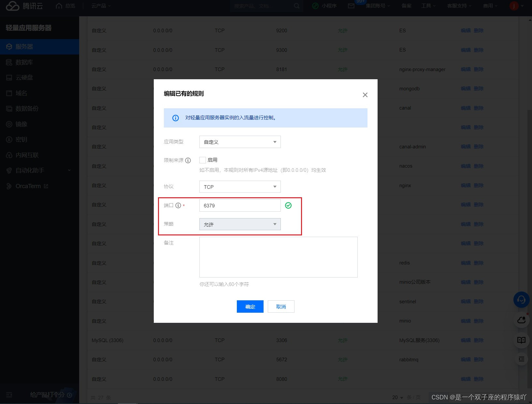Click the 确定 confirm button
This screenshot has width=532, height=404.
(250, 307)
